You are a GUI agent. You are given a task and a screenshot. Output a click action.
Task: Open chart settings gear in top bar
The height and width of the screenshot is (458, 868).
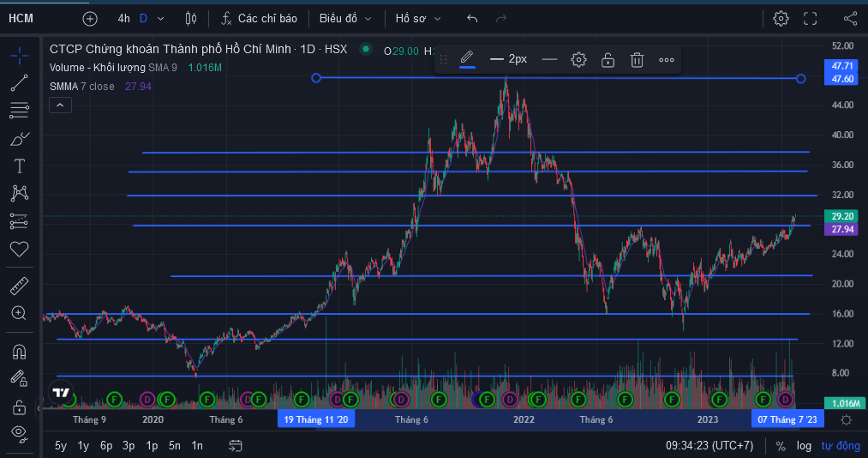781,19
